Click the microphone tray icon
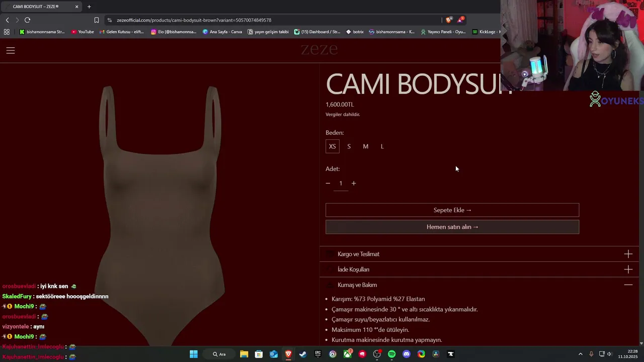The height and width of the screenshot is (362, 644). click(591, 354)
